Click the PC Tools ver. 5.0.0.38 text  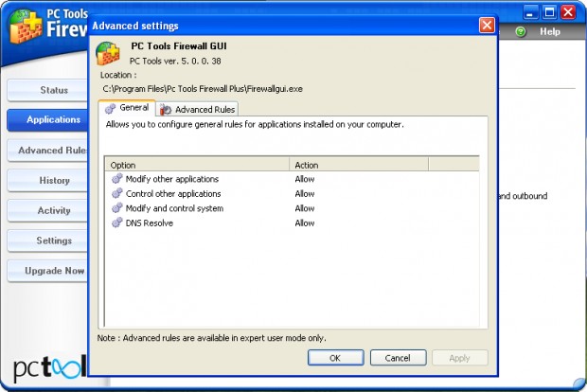pos(175,61)
